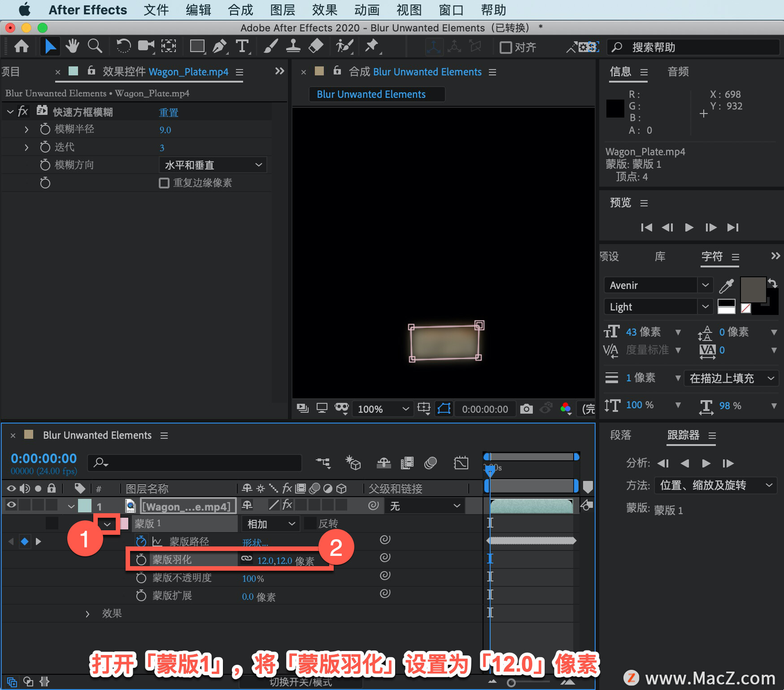This screenshot has width=784, height=690.
Task: Click the text fill color swatch
Action: (x=753, y=290)
